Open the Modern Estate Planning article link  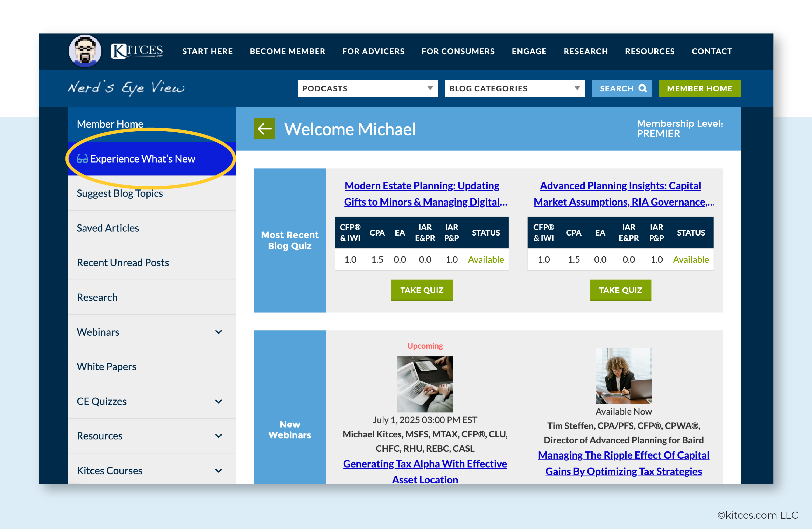425,194
